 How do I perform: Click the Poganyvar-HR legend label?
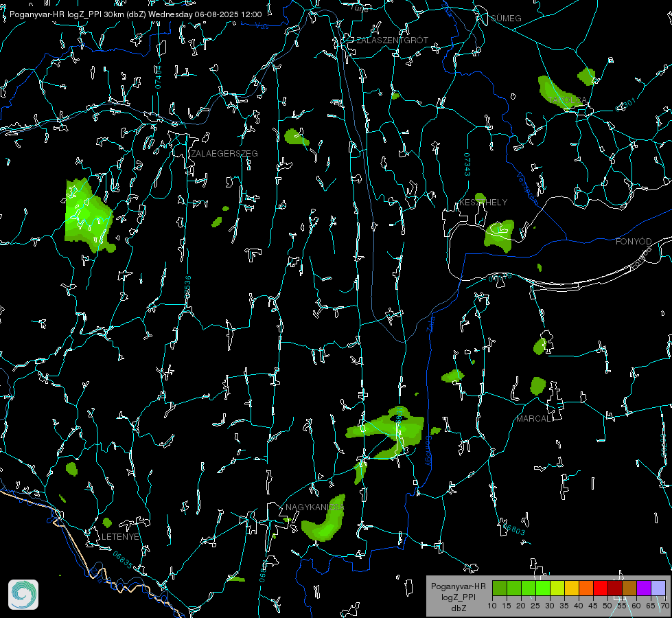(458, 586)
